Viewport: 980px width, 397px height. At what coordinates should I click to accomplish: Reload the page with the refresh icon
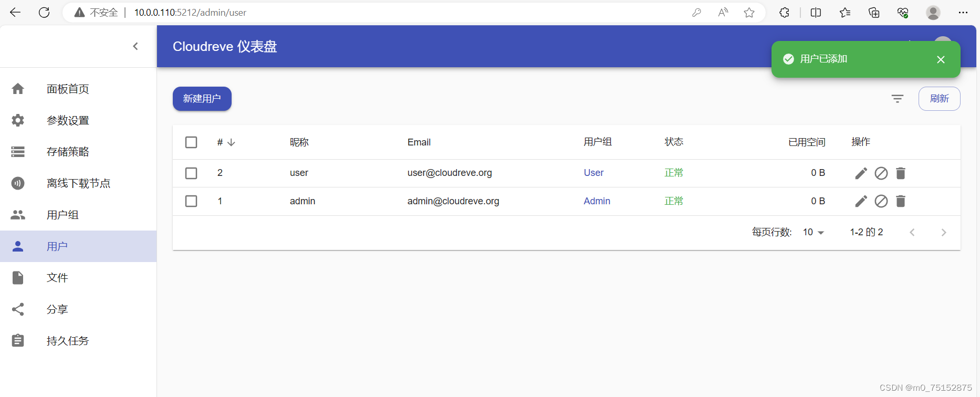(x=44, y=13)
